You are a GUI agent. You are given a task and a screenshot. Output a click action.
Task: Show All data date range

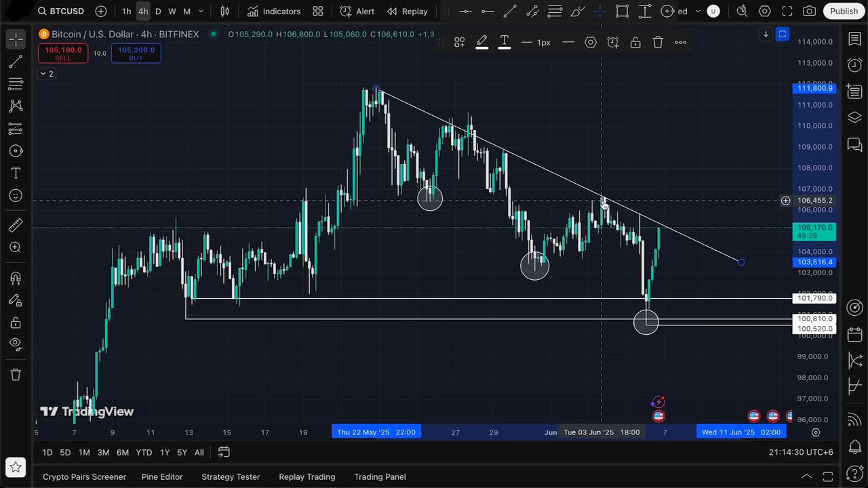click(x=199, y=452)
